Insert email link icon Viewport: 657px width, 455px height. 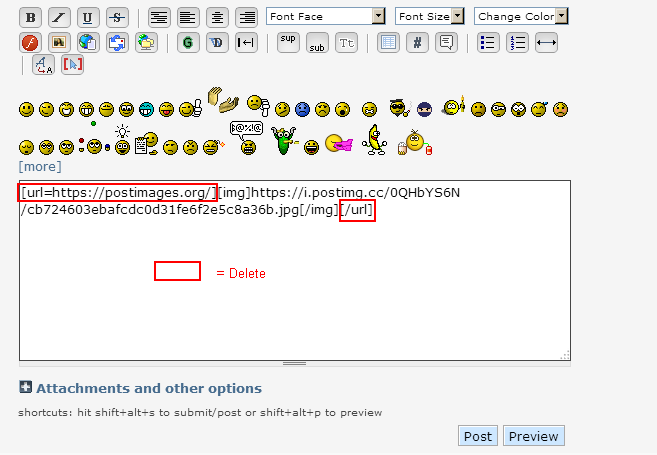pos(117,42)
